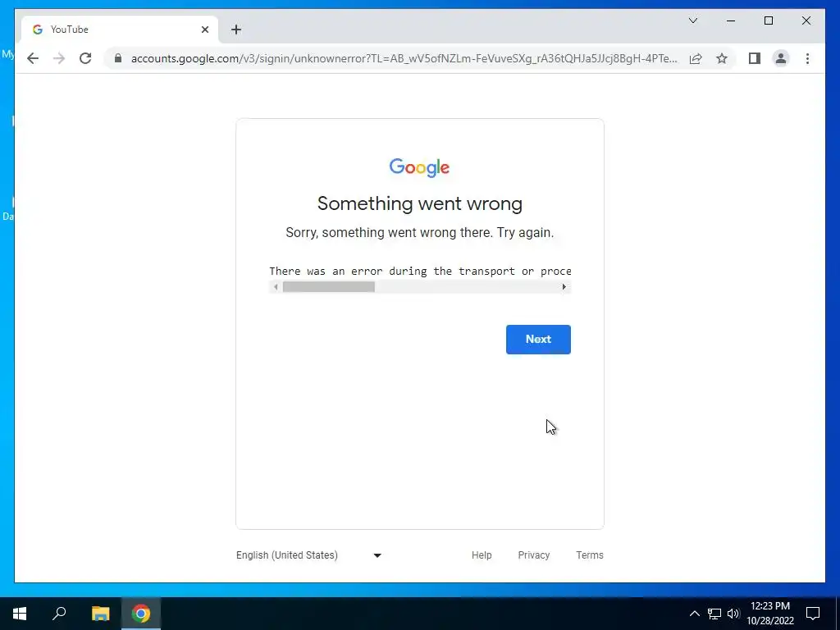Open the Help link
This screenshot has height=630, width=840.
(481, 555)
